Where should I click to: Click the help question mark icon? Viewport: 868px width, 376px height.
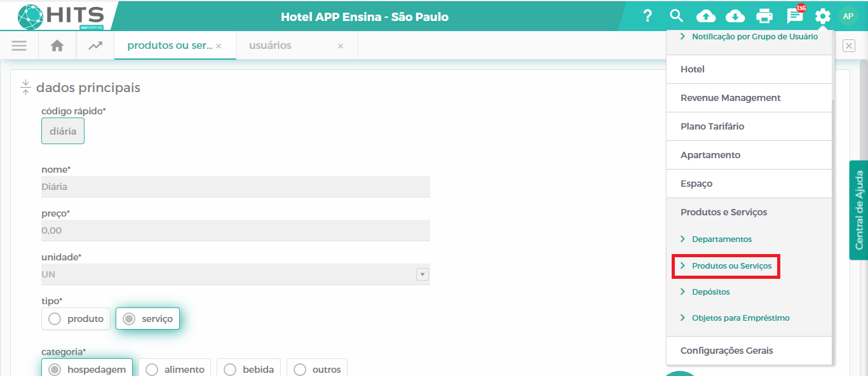point(647,16)
